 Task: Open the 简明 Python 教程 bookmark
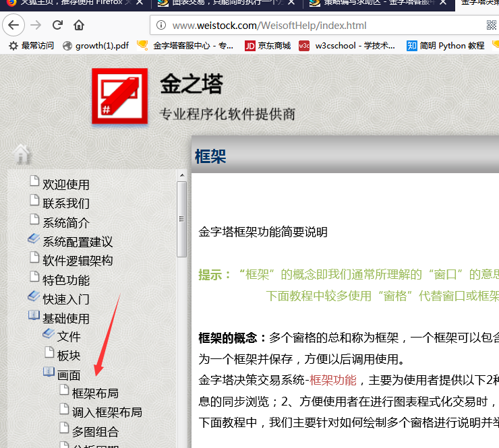[445, 46]
